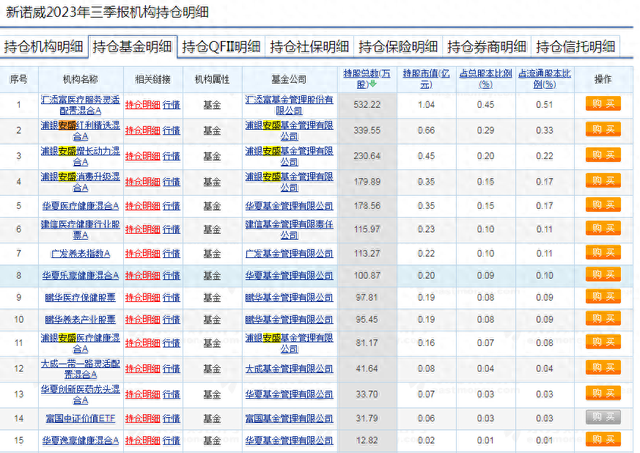The width and height of the screenshot is (640, 453).
Task: Open the 持仓信托明细 tab
Action: 576,47
